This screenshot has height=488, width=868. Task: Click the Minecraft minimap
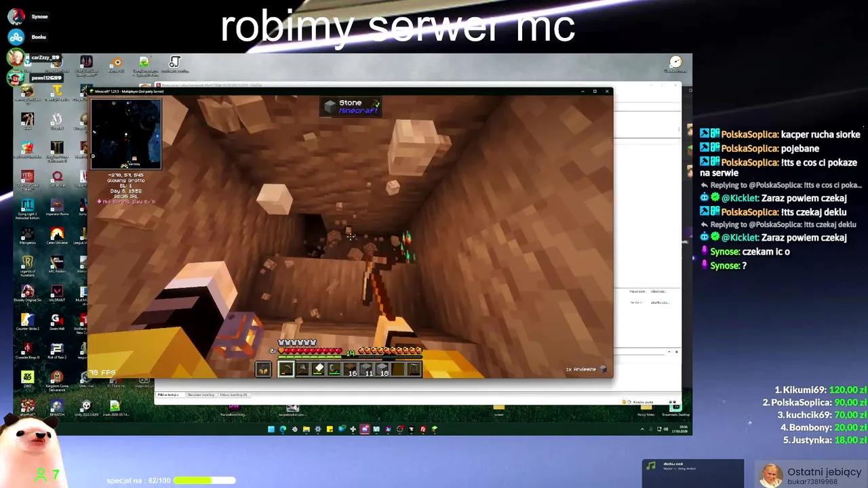pos(126,134)
